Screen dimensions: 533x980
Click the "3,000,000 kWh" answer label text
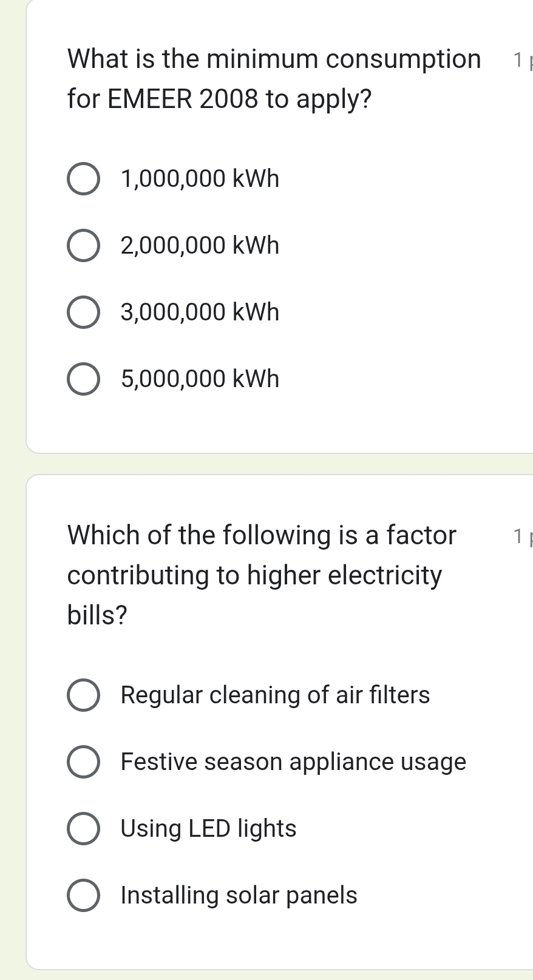[x=200, y=313]
